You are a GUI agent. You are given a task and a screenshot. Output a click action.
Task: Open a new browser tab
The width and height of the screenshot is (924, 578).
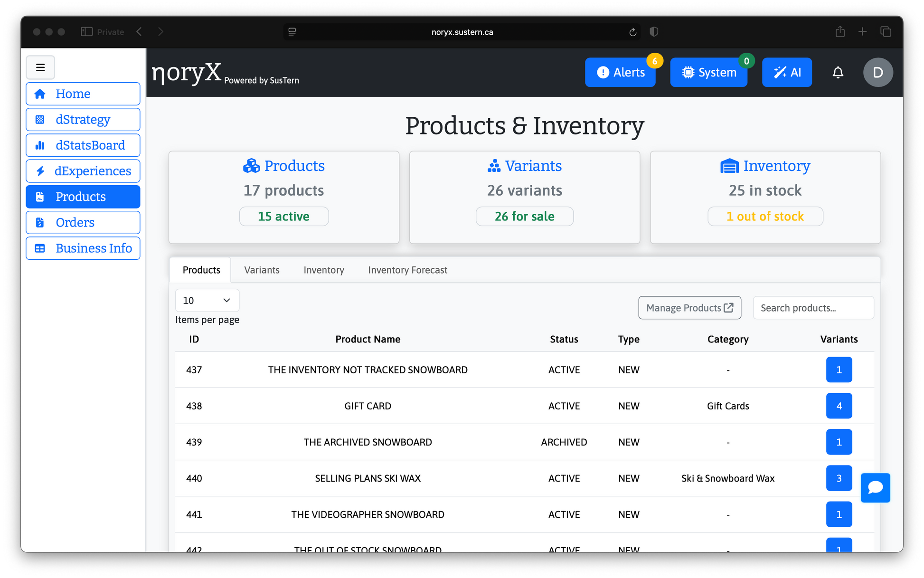click(862, 32)
